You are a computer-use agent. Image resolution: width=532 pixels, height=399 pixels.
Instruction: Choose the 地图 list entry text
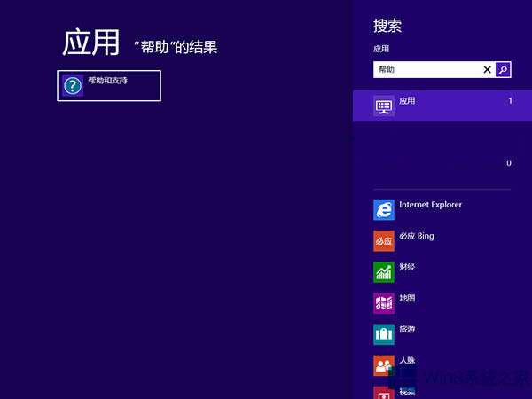pos(407,298)
